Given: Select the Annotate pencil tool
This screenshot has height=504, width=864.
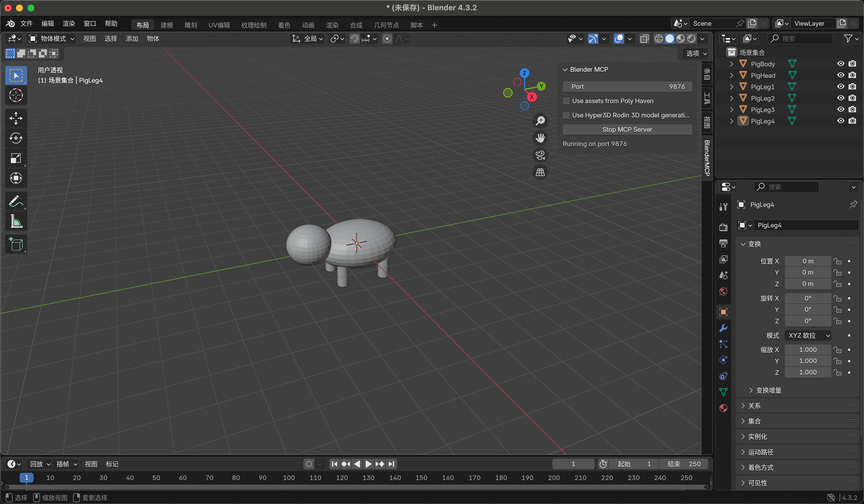Looking at the screenshot, I should (x=16, y=201).
